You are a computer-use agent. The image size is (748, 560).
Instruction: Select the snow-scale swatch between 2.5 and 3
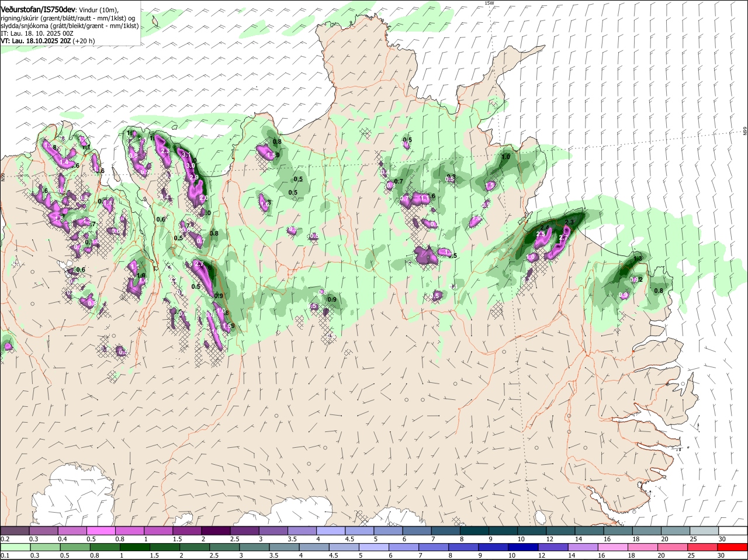pos(244,530)
